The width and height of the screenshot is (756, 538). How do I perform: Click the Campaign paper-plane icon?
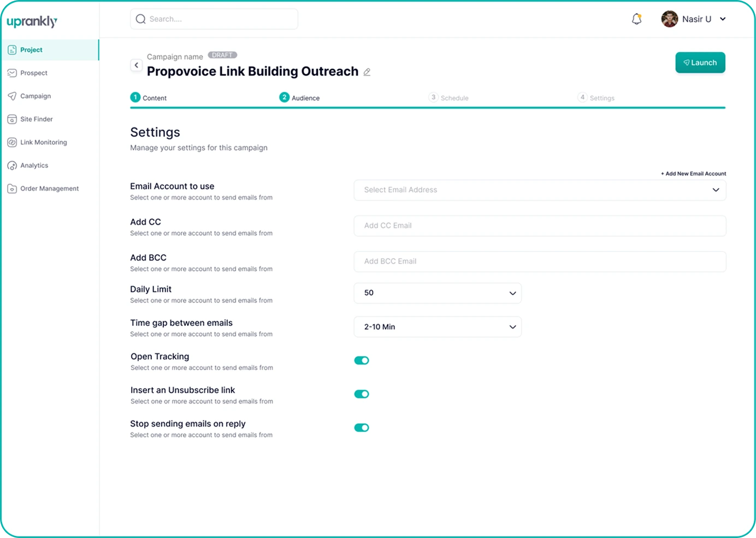12,96
